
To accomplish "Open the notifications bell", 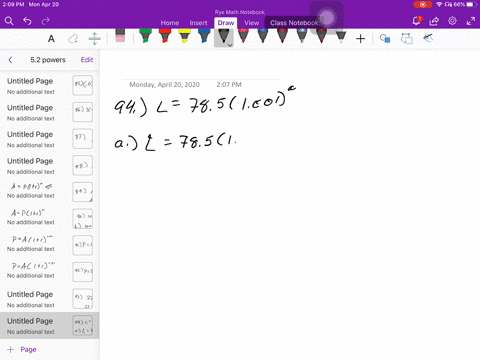I will point(417,21).
